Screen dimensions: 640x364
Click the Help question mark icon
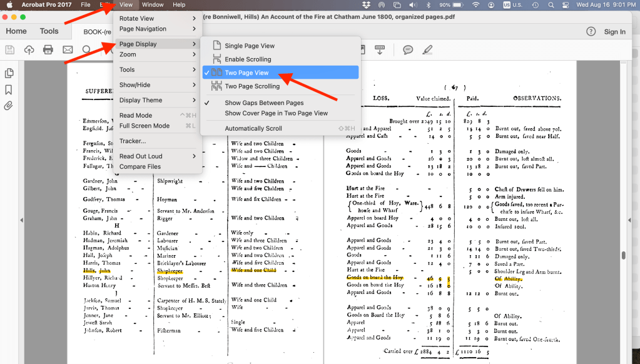pyautogui.click(x=591, y=31)
